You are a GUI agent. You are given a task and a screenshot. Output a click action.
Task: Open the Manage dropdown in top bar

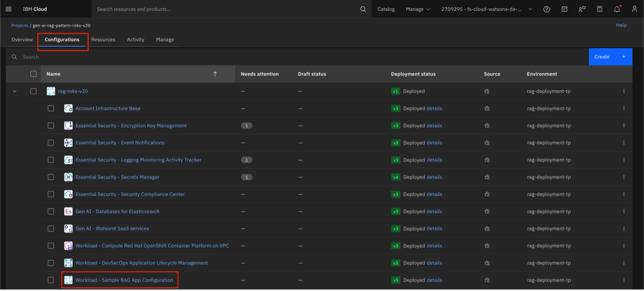coord(417,9)
